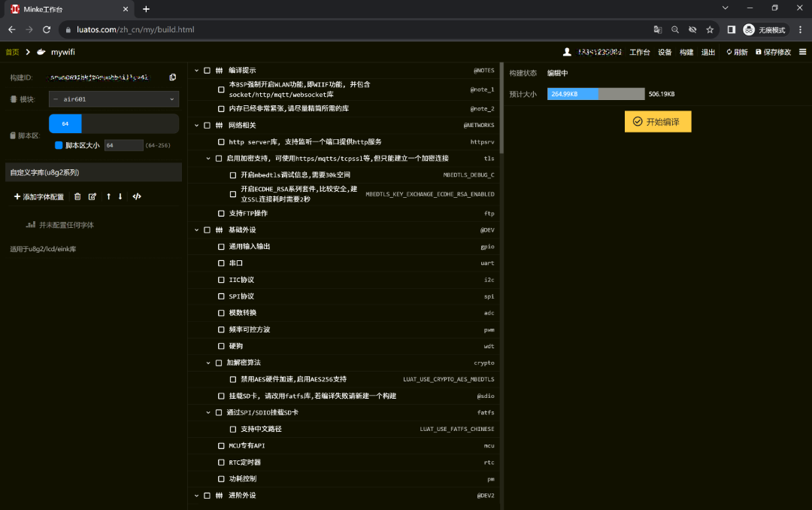
Task: Enable the 硬狗 wdt checkbox
Action: pos(221,346)
